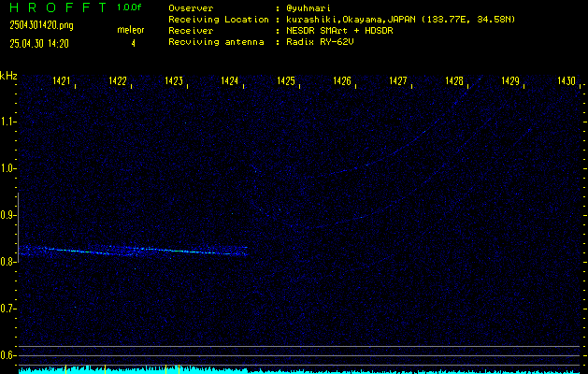The height and width of the screenshot is (374, 588).
Task: Click the Recviving antenna label
Action: (216, 42)
